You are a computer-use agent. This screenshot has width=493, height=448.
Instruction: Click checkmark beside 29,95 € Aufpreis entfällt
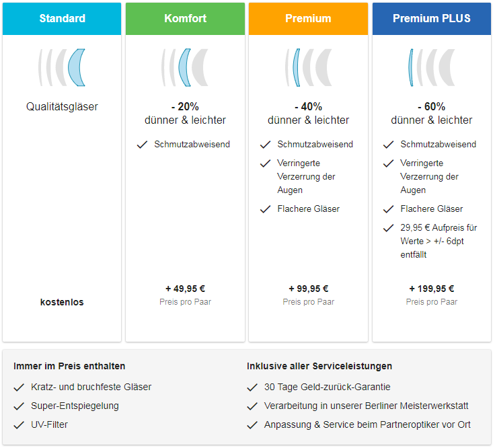click(389, 228)
